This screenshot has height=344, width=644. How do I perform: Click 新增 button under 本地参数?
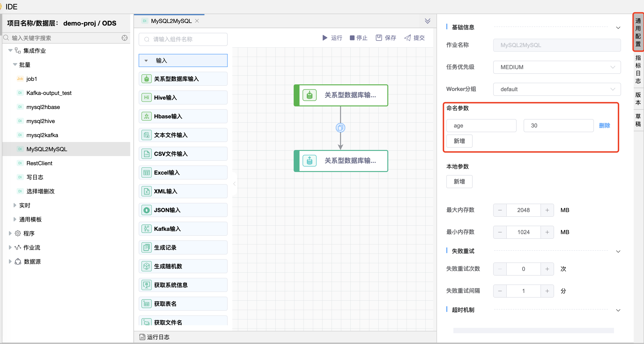pos(459,182)
